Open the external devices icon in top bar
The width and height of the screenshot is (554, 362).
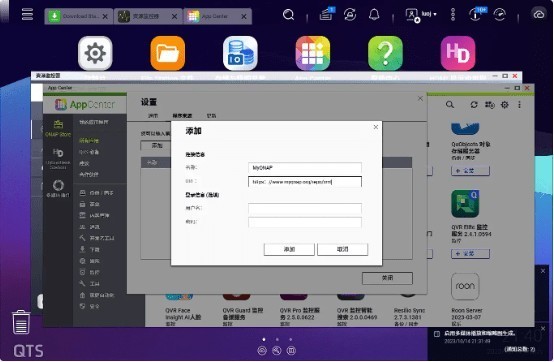350,15
